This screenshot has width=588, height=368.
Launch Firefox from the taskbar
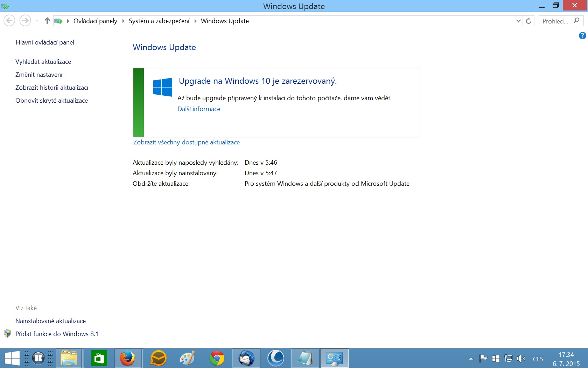(x=127, y=358)
